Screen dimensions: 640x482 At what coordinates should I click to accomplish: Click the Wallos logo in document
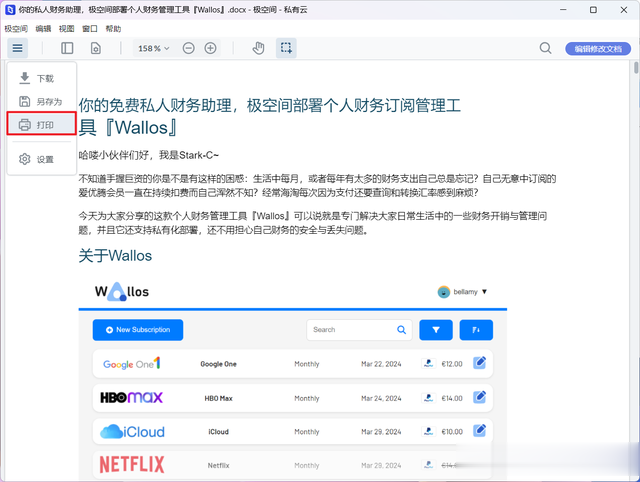point(122,291)
